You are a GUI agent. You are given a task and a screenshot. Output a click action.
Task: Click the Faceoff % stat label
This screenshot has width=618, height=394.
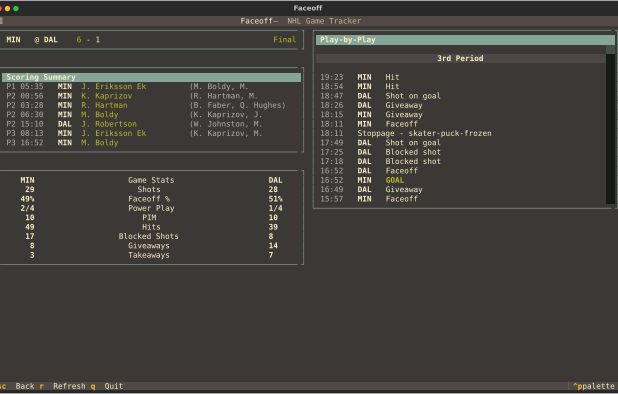(x=149, y=199)
